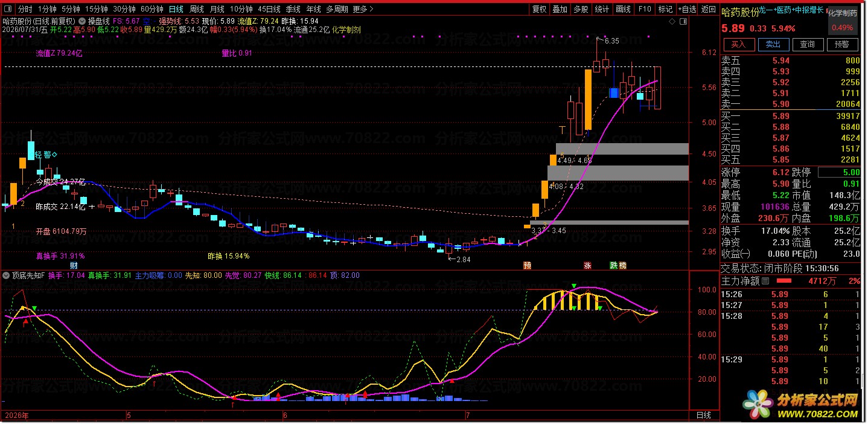Click the 龙一+医药+中报增长 tag link
Screen dimensions: 868x424
click(x=791, y=10)
